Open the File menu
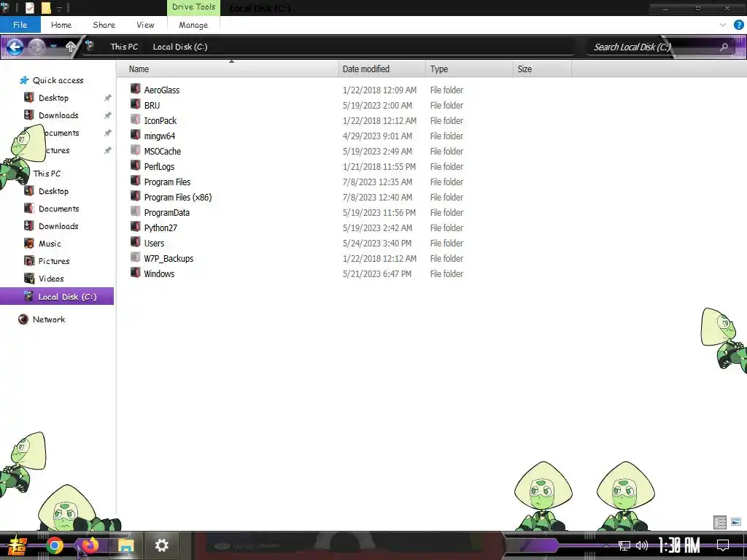The image size is (747, 560). point(20,25)
